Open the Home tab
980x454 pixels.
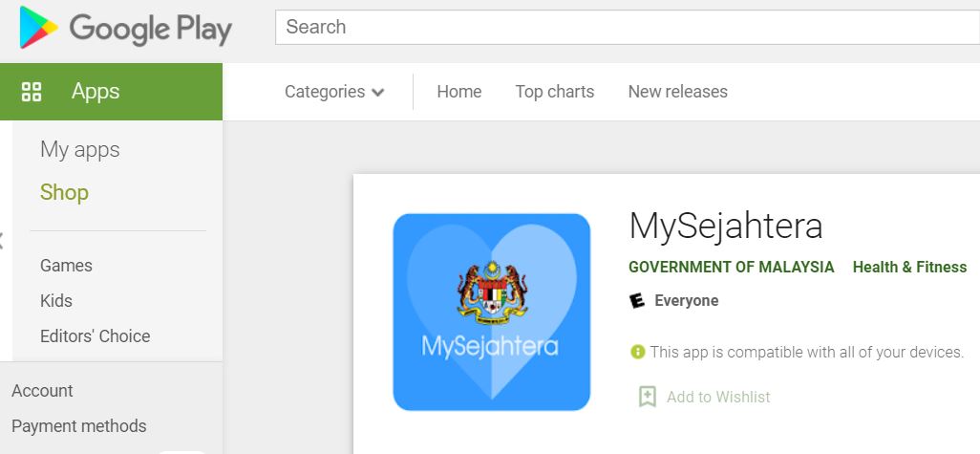(458, 92)
